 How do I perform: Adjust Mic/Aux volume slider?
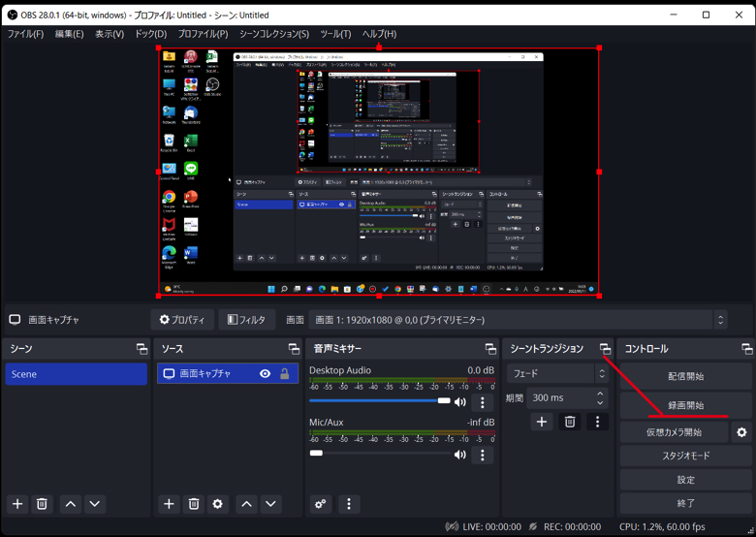(380, 453)
